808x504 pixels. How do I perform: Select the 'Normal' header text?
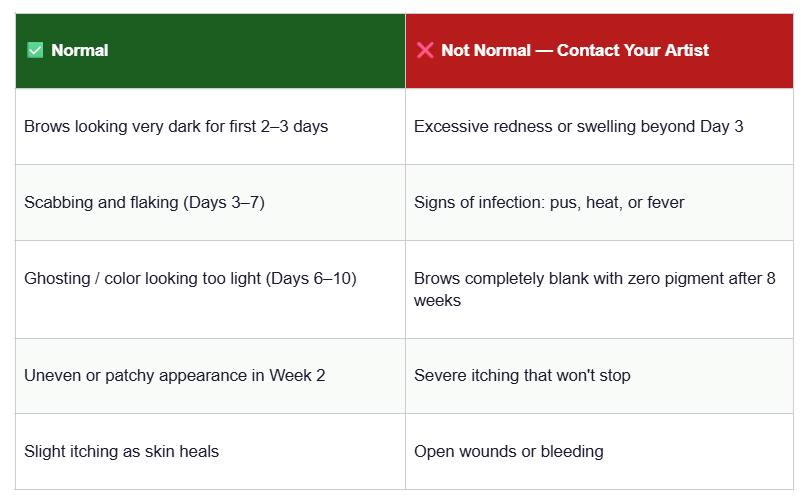[x=80, y=50]
